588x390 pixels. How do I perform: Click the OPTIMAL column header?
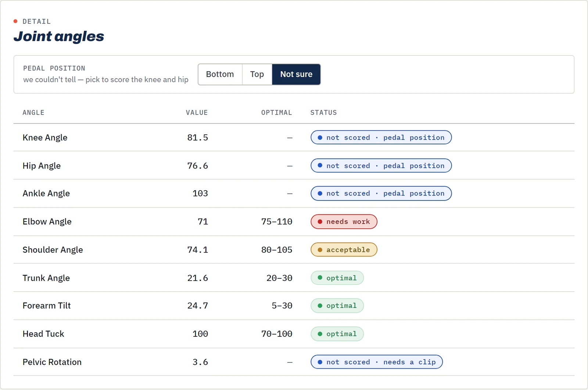pyautogui.click(x=277, y=113)
